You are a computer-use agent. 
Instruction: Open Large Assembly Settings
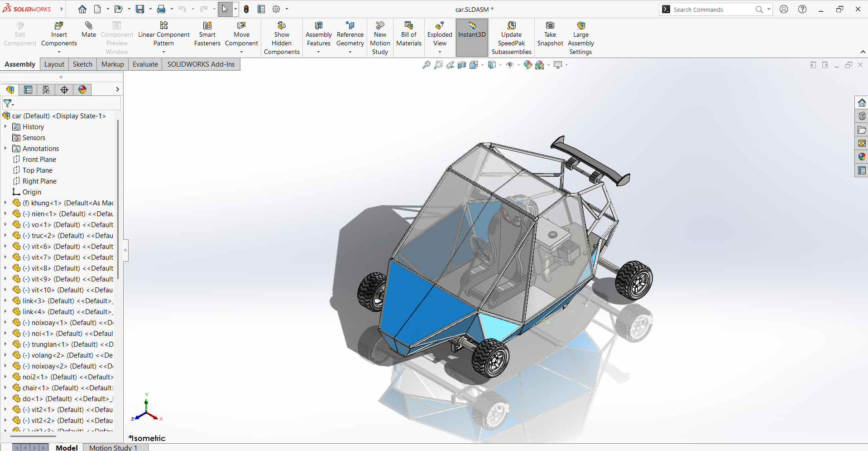click(581, 38)
